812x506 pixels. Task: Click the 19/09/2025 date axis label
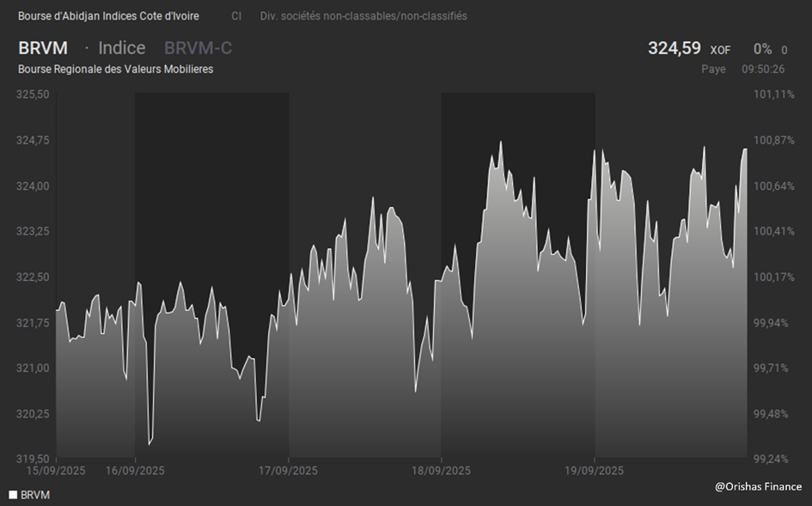[594, 471]
